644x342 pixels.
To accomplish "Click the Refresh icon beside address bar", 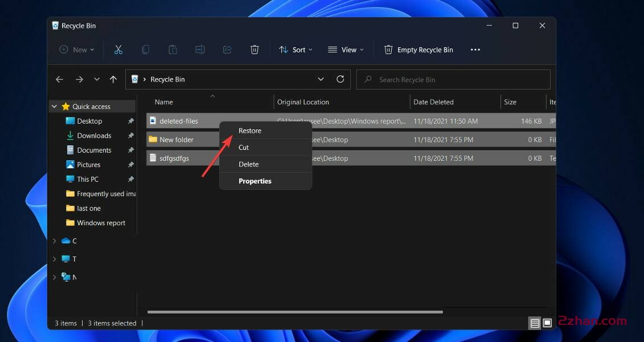I will 341,79.
